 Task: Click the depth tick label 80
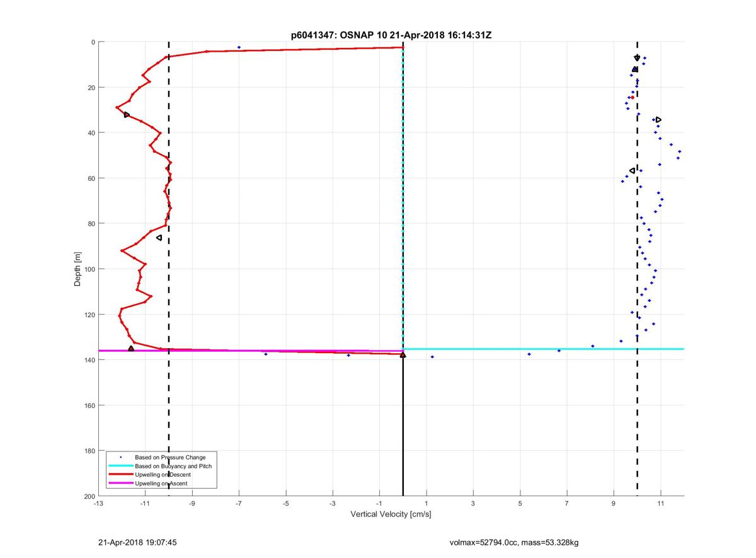click(x=91, y=224)
